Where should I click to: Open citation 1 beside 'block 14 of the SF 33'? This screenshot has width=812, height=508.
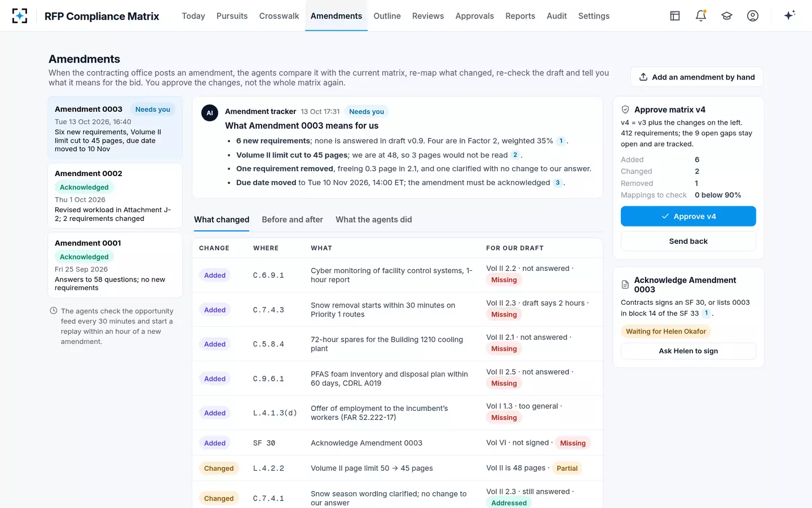[706, 313]
